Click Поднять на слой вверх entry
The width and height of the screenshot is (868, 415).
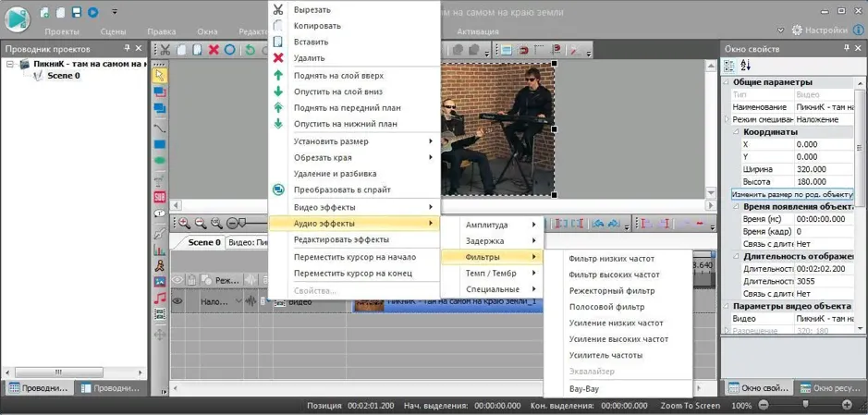(x=354, y=75)
